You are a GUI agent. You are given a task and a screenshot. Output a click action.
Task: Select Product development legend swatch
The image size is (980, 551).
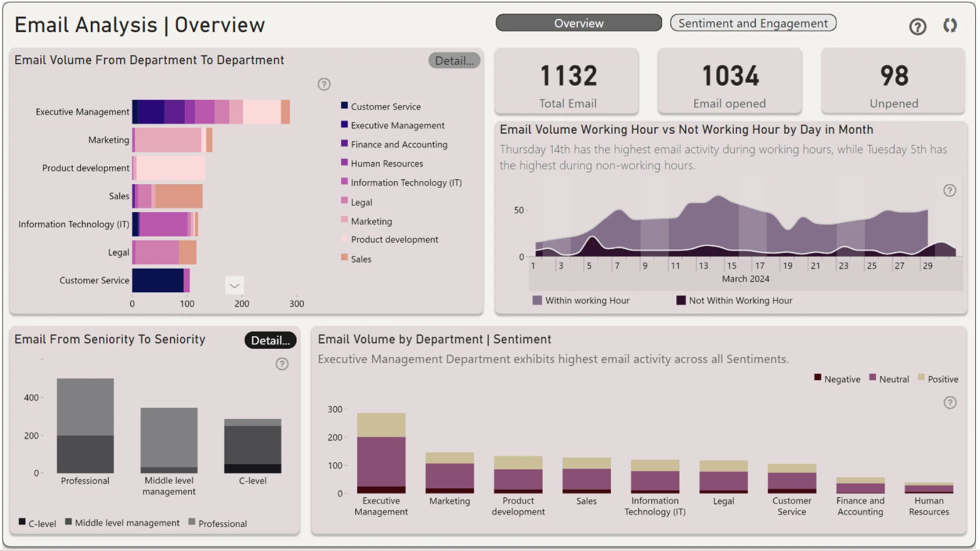click(x=345, y=238)
